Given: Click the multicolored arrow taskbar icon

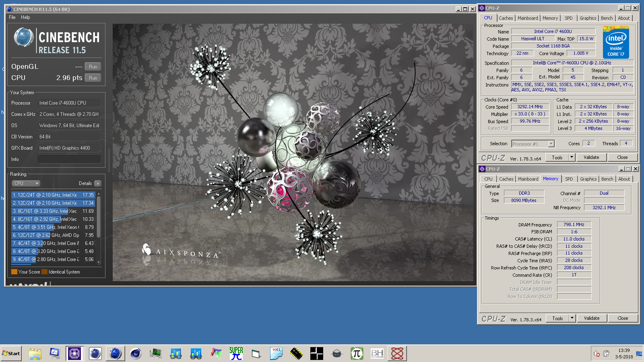Looking at the screenshot, I should (x=216, y=354).
